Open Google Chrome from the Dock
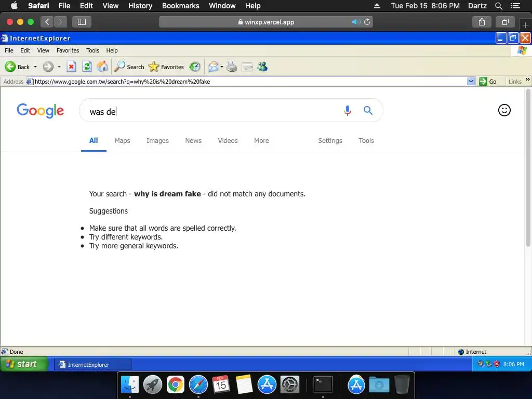 176,384
